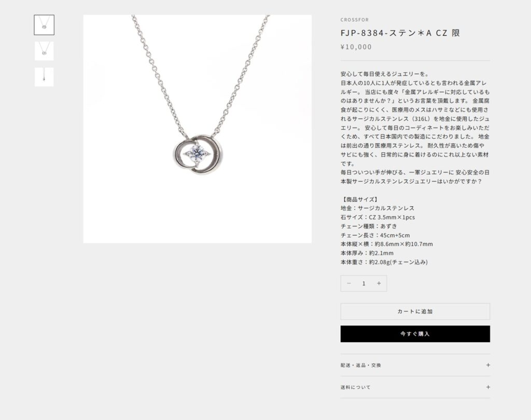Click the 安心して毎日使えるジュエリーを description line

[385, 74]
